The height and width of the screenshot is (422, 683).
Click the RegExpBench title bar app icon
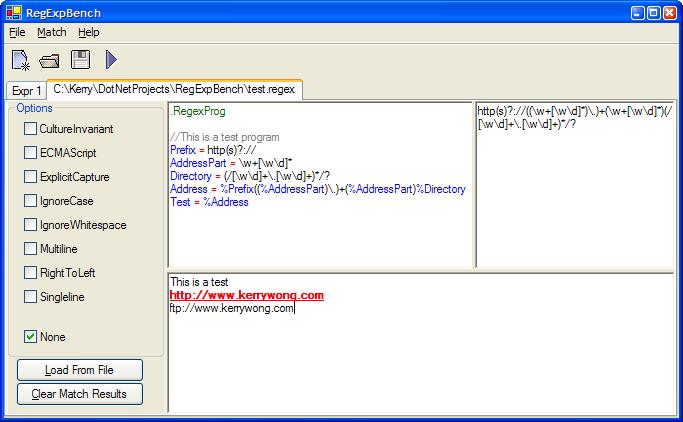[14, 13]
